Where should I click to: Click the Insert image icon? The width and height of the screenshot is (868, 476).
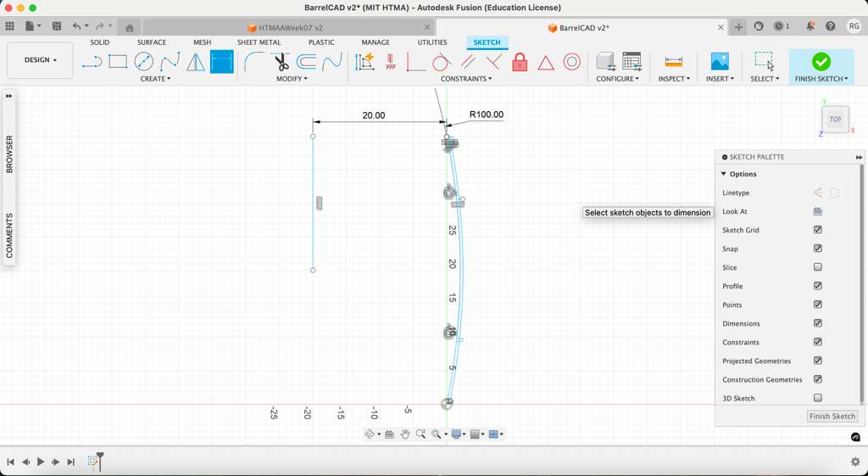click(x=719, y=62)
